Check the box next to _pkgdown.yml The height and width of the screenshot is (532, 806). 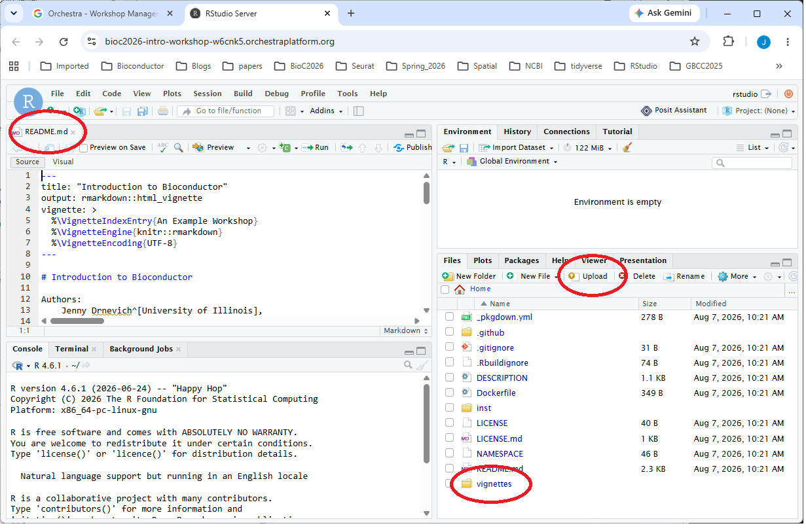tap(449, 317)
